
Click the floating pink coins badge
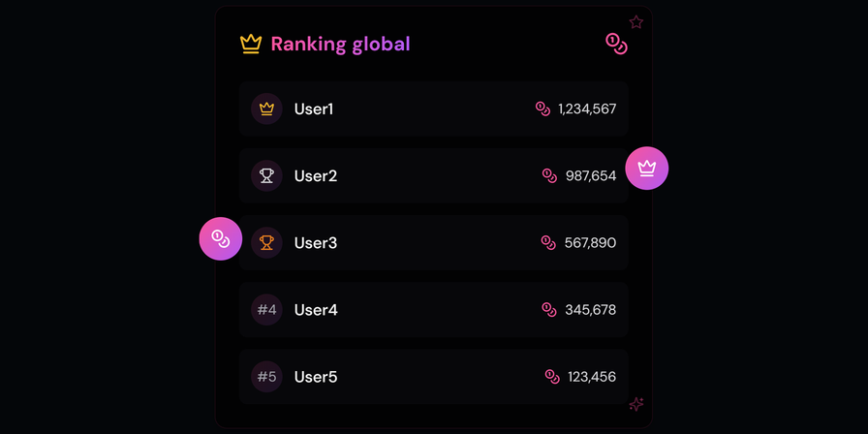coord(220,238)
